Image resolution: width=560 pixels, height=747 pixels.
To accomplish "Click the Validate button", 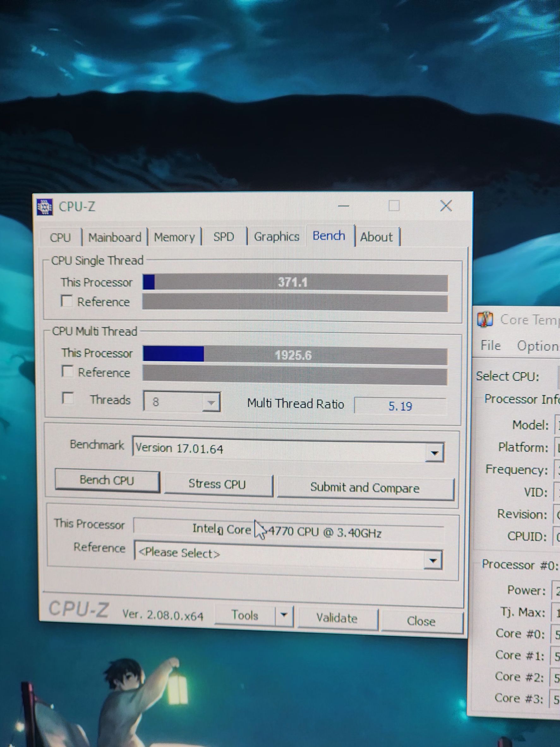I will pos(337,618).
